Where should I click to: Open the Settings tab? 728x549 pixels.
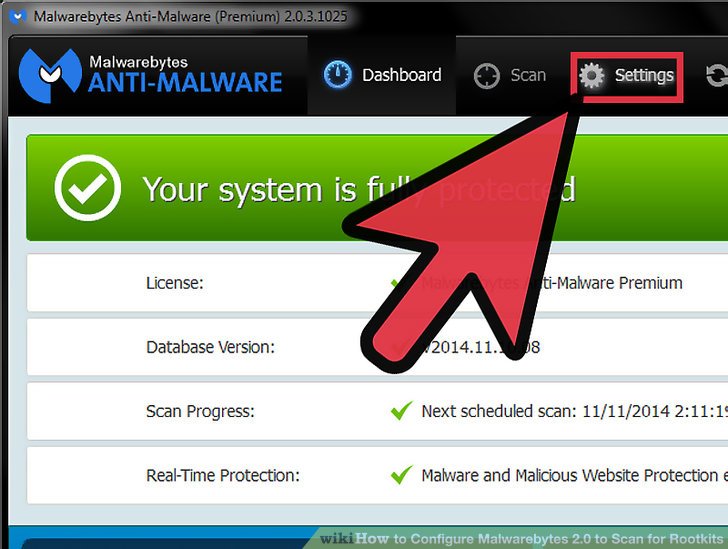click(627, 76)
